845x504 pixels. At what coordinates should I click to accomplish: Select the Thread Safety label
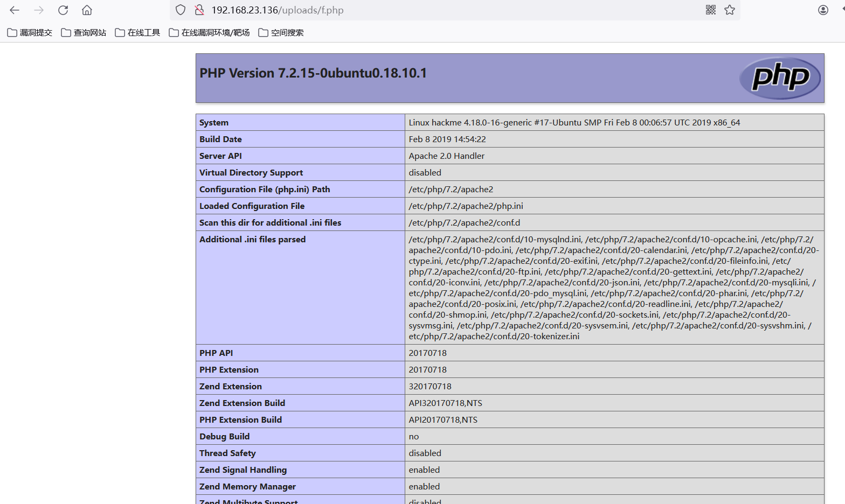coord(227,453)
